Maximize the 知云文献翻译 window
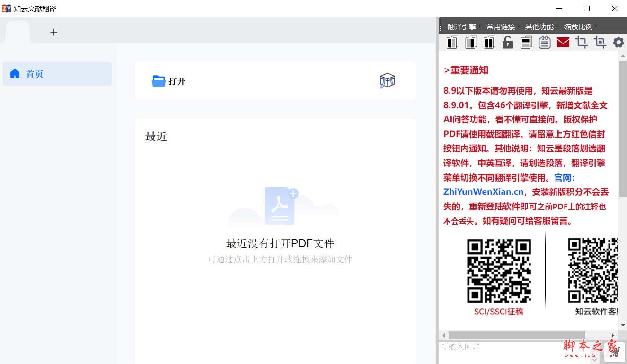 (x=587, y=9)
